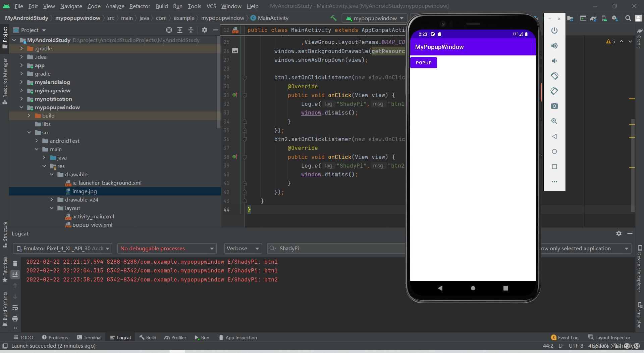Expand the java folder

[44, 158]
